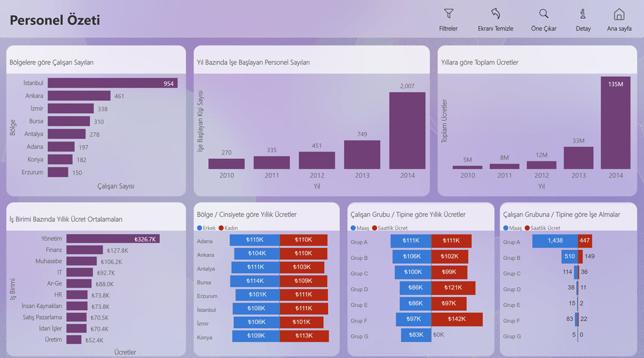Click İş Birimi Bazında Yıllık Ücret Ortalamaları title

[x=66, y=220]
